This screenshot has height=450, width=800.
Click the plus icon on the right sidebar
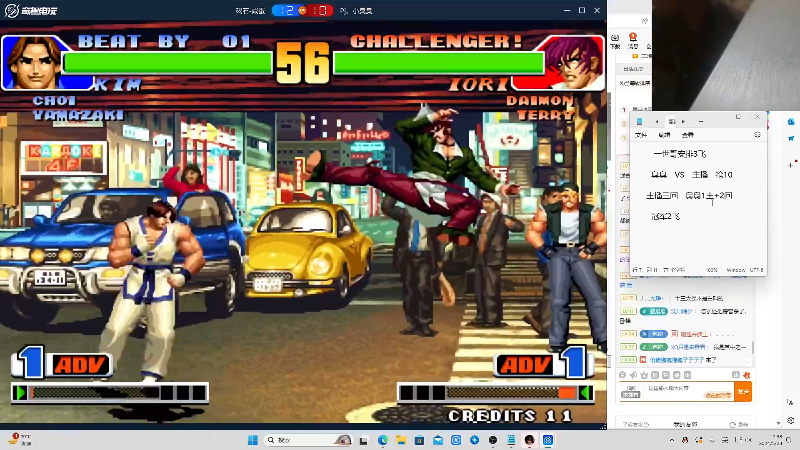[x=790, y=165]
